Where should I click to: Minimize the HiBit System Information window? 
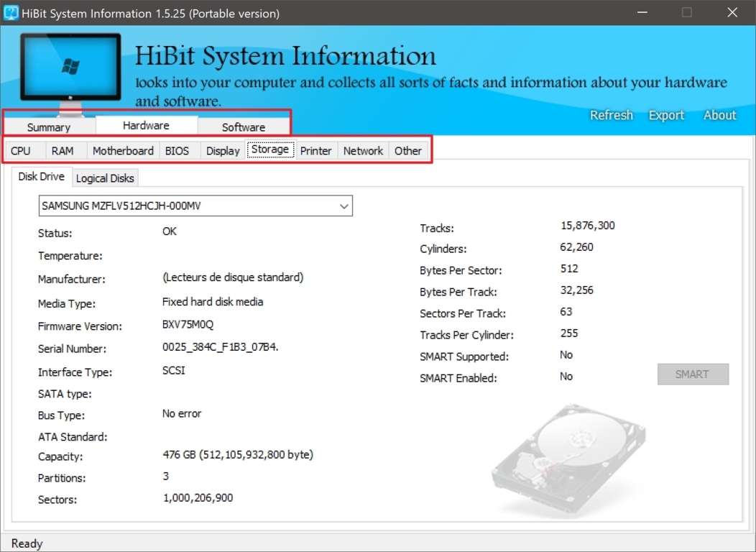[x=642, y=12]
